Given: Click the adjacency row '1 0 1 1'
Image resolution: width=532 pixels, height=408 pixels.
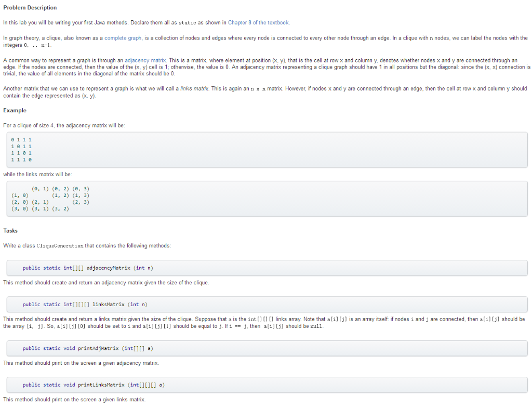Looking at the screenshot, I should tap(21, 146).
